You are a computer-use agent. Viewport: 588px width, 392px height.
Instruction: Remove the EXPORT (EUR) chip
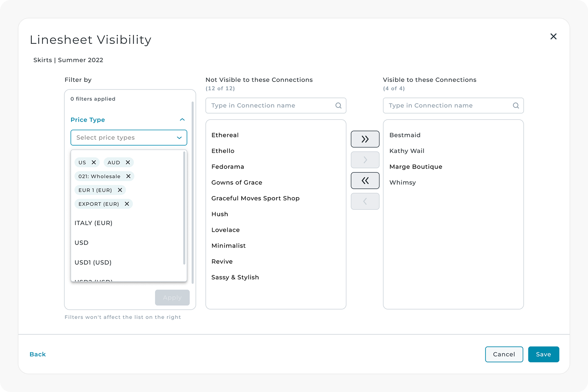(127, 204)
